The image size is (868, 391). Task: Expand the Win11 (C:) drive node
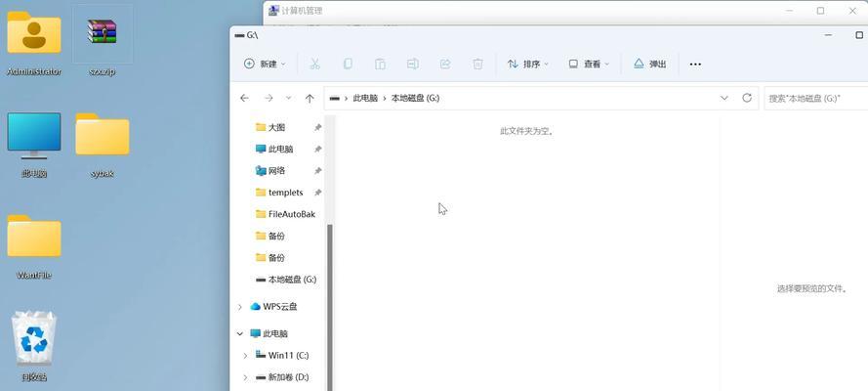(245, 356)
